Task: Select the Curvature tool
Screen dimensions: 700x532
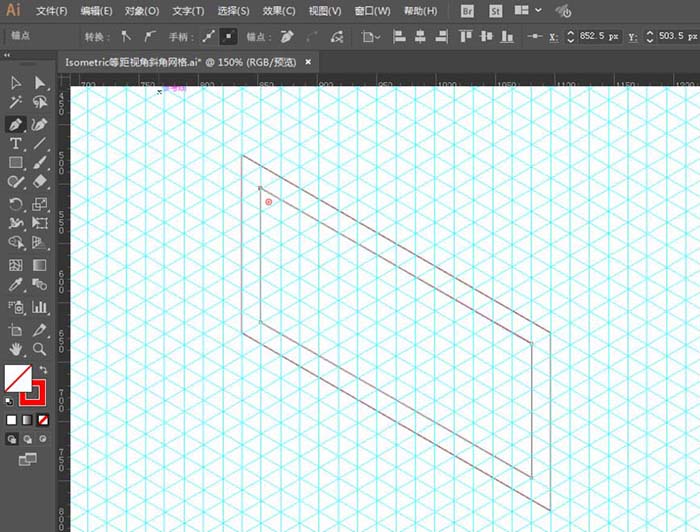Action: coord(39,124)
